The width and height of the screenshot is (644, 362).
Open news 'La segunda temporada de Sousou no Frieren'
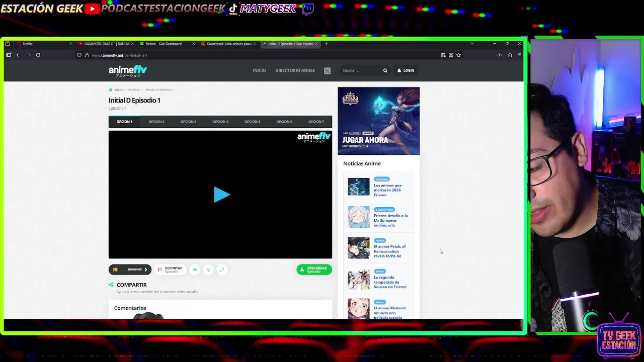390,282
